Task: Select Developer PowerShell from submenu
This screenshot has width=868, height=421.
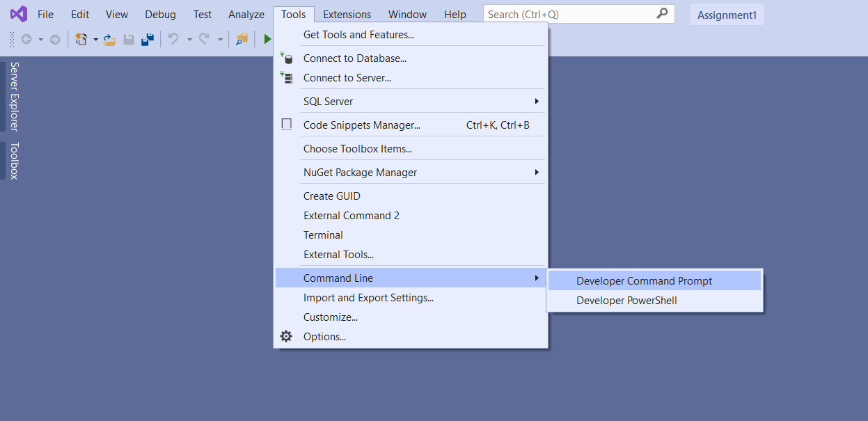Action: 626,301
